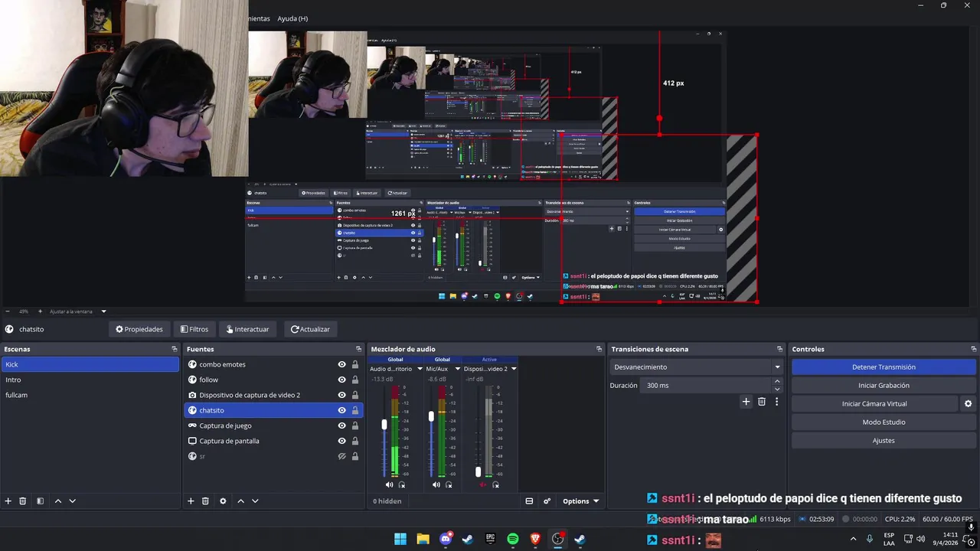Add a new scene in Escenas panel
Viewport: 980px width, 551px height.
point(8,501)
